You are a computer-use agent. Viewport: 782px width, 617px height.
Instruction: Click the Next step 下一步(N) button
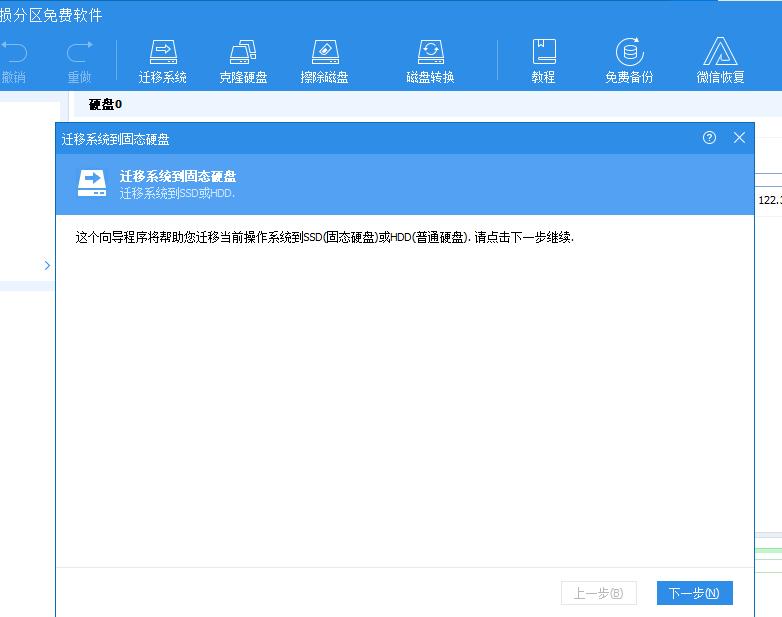pos(694,593)
